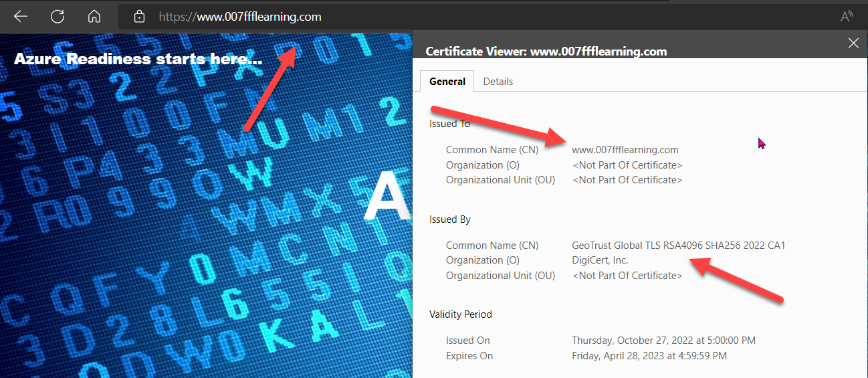The width and height of the screenshot is (868, 378).
Task: Click the large white letter A on the page
Action: pos(387,197)
